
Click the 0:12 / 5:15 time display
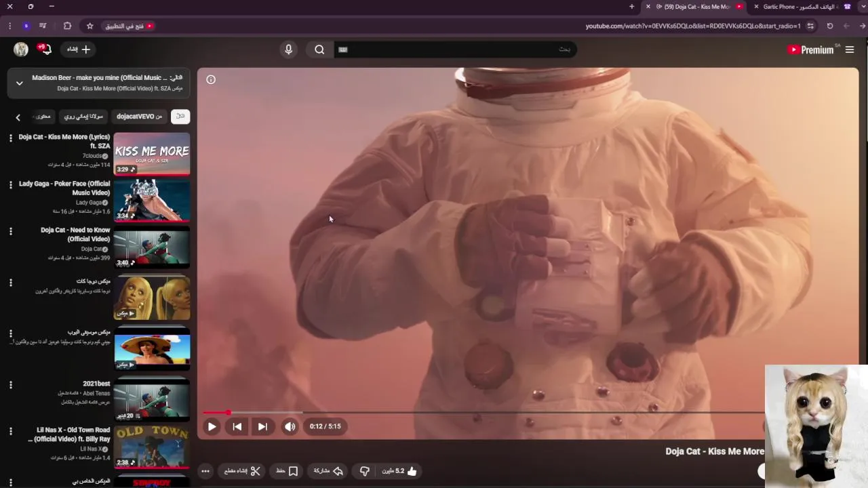pyautogui.click(x=325, y=426)
